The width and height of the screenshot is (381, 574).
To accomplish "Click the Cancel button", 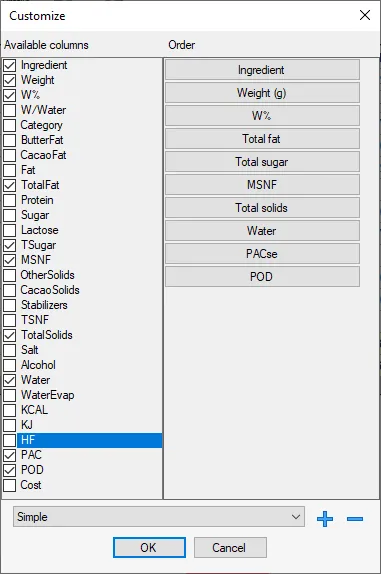I will click(x=230, y=548).
